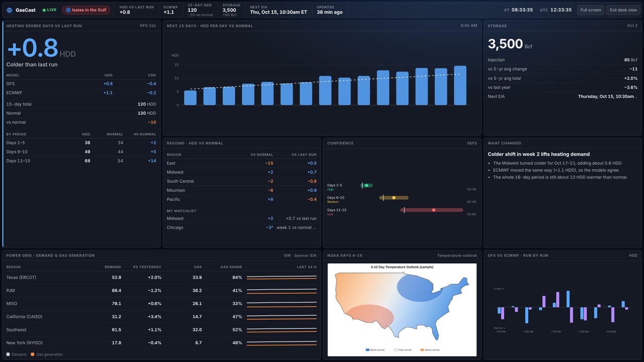Select the 15-Day HDD 120 header stat

point(200,10)
